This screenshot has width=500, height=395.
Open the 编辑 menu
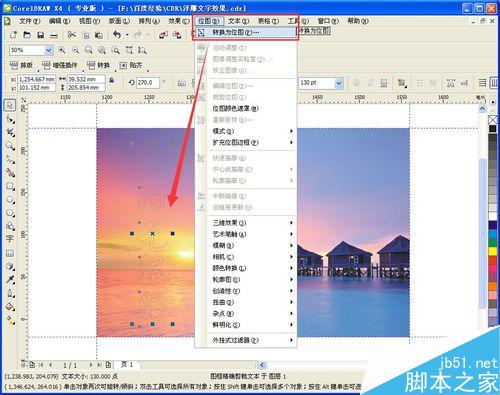coord(59,21)
